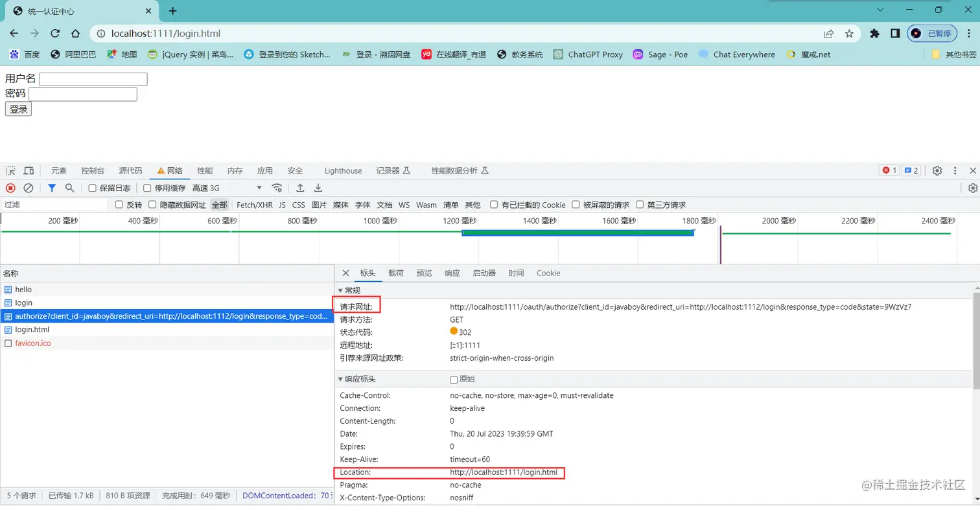Toggle 隐藏数据网址 checkbox

point(152,205)
